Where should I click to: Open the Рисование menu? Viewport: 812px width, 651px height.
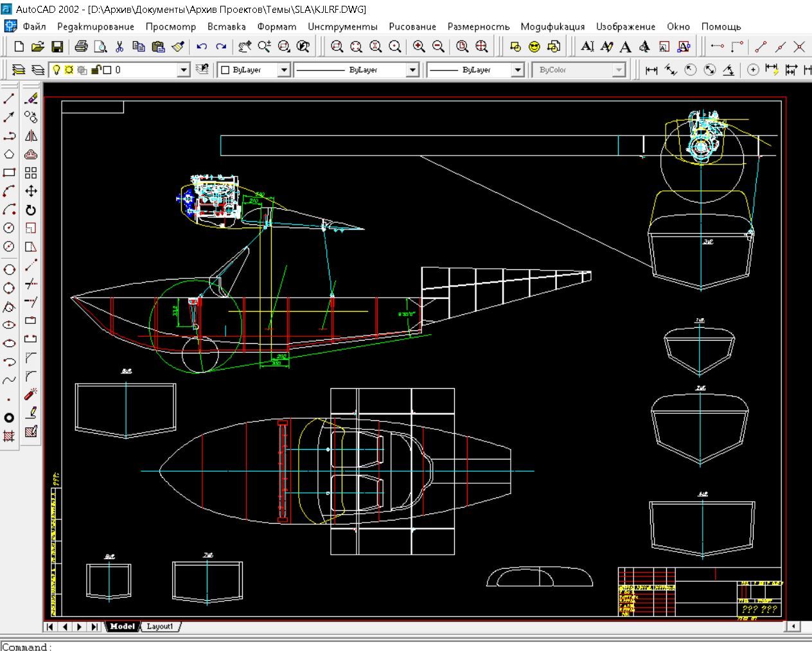[412, 26]
